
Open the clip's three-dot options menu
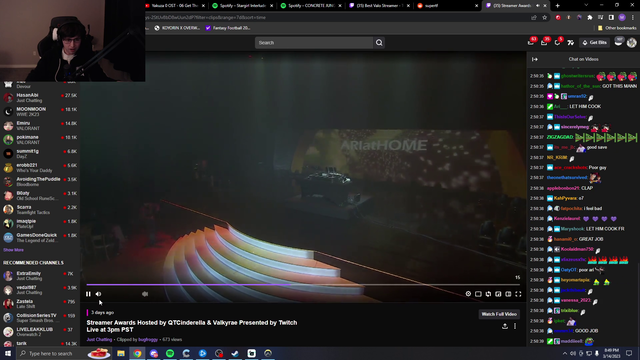pyautogui.click(x=515, y=326)
